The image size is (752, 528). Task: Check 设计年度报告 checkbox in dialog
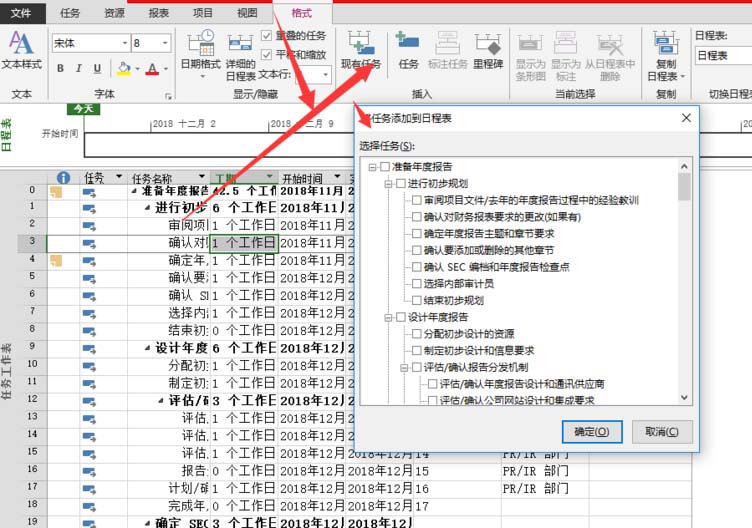pyautogui.click(x=400, y=317)
